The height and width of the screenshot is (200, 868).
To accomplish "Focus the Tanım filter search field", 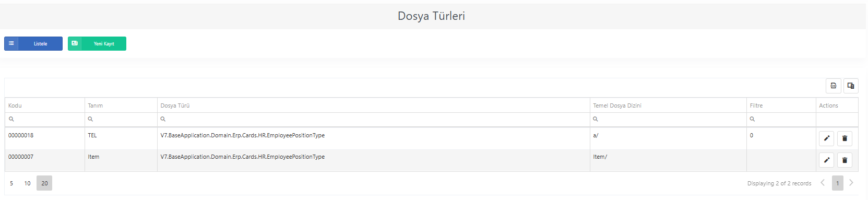I will tap(121, 119).
